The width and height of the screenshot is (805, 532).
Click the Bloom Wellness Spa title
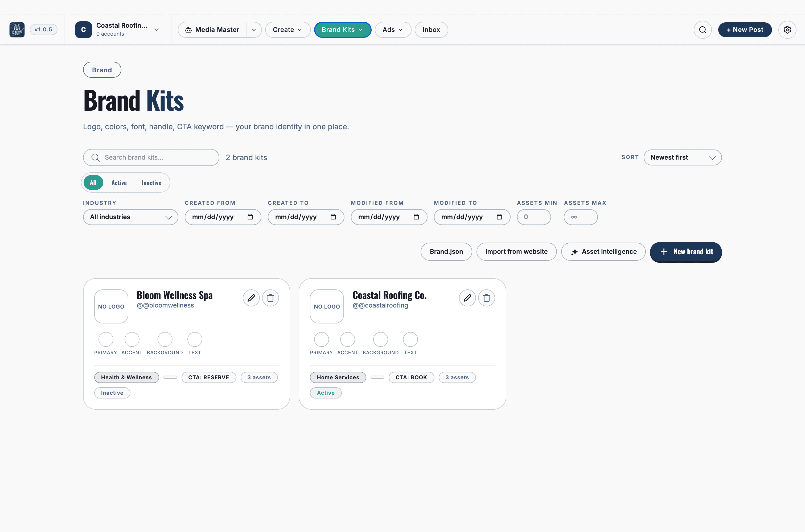[x=175, y=295]
